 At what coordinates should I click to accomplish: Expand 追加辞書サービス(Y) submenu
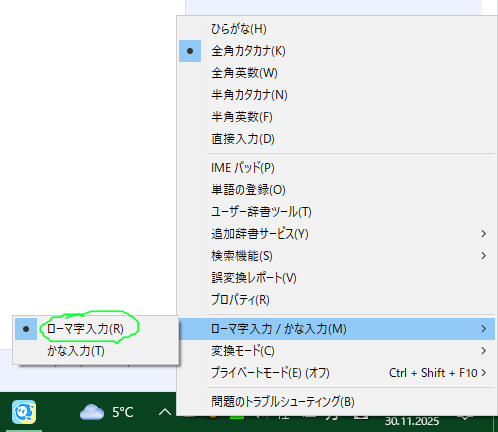pyautogui.click(x=337, y=234)
